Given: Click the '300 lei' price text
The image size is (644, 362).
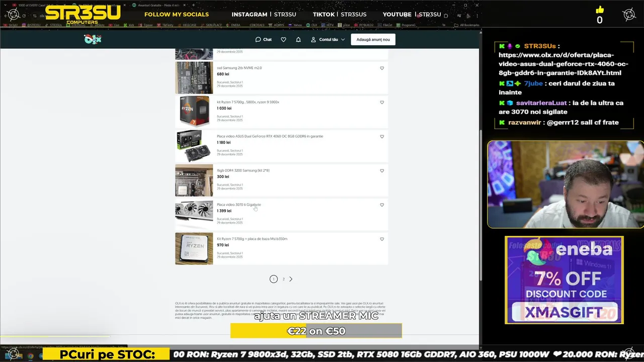Looking at the screenshot, I should tap(223, 176).
